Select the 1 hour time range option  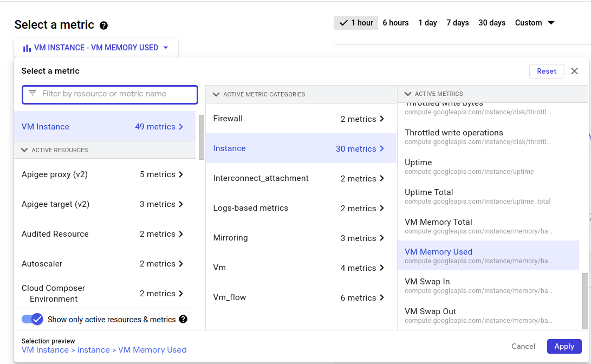[356, 23]
